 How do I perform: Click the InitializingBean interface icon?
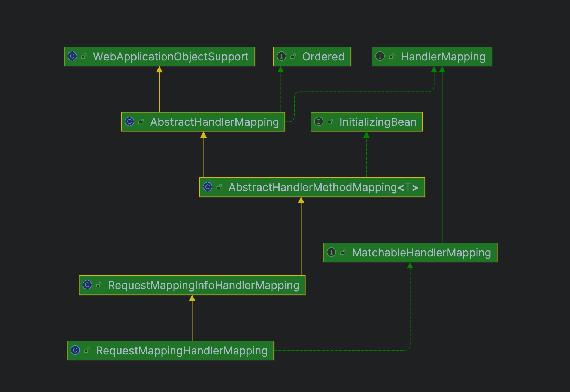pos(319,121)
